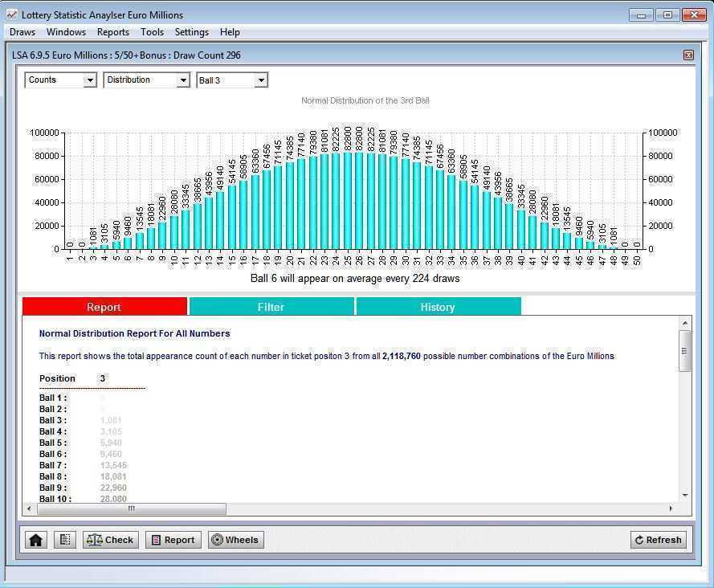
Task: Open the list view icon button
Action: pyautogui.click(x=65, y=540)
